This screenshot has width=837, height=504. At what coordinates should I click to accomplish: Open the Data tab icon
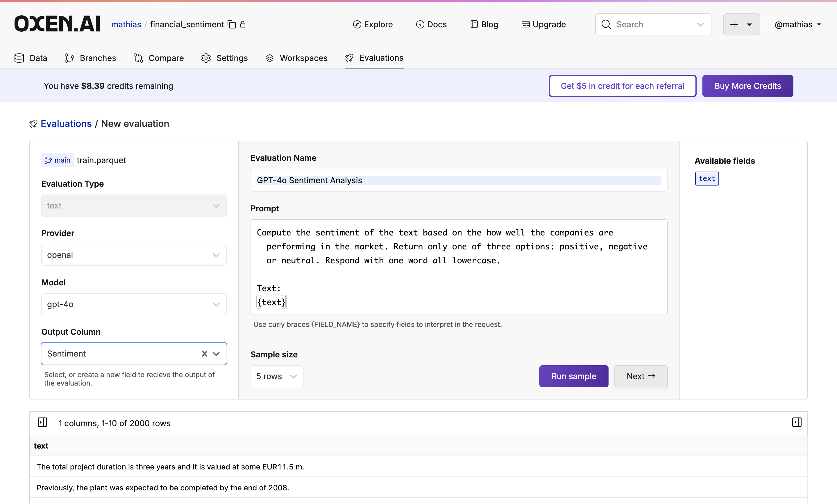pyautogui.click(x=19, y=58)
